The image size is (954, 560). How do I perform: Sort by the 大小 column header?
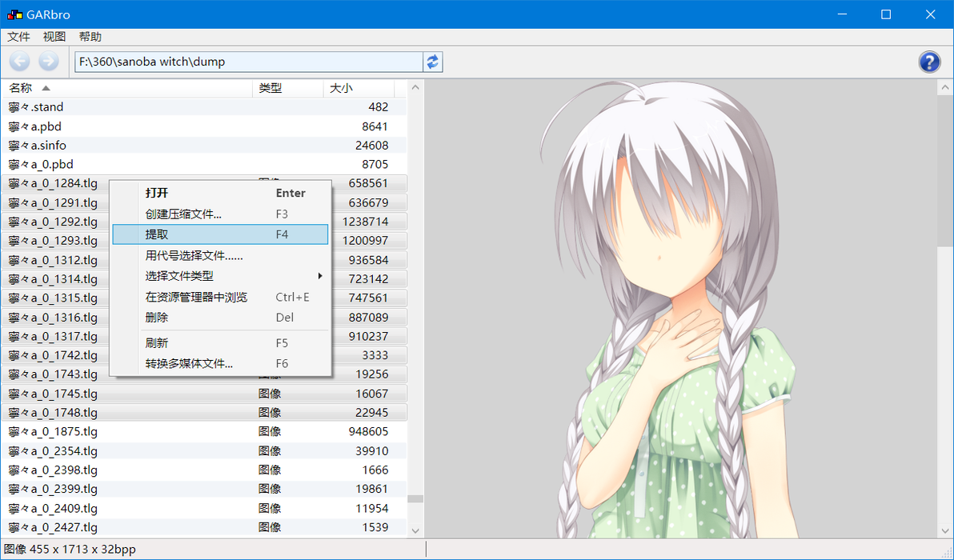[x=359, y=88]
